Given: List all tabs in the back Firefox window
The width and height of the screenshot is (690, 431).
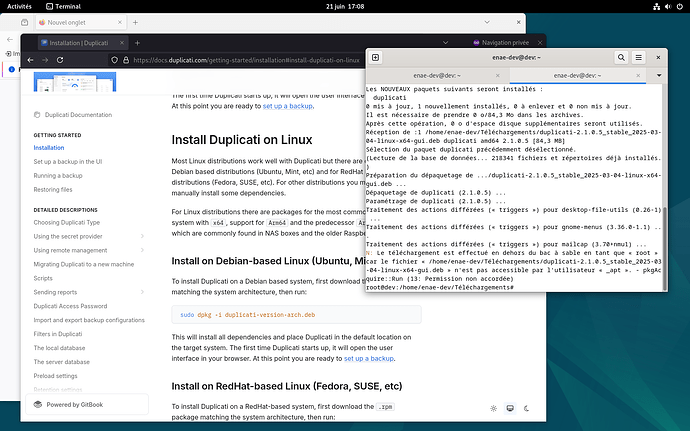Looking at the screenshot, I should (487, 22).
